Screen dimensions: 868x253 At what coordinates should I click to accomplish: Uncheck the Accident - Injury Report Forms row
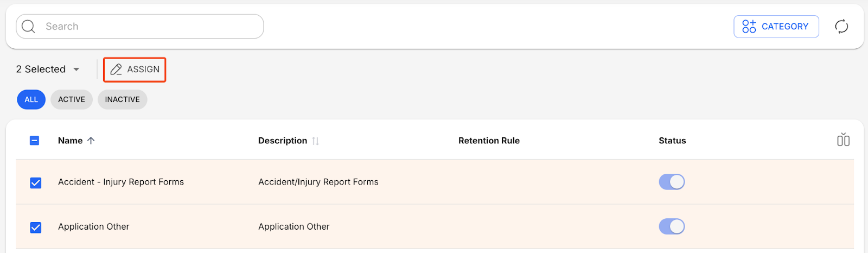(36, 183)
